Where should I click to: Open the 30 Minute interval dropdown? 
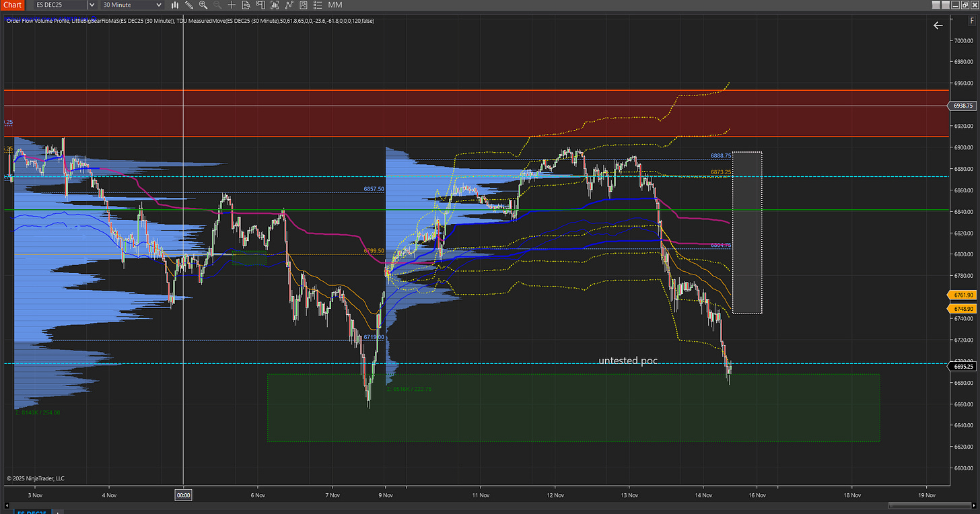[x=132, y=5]
